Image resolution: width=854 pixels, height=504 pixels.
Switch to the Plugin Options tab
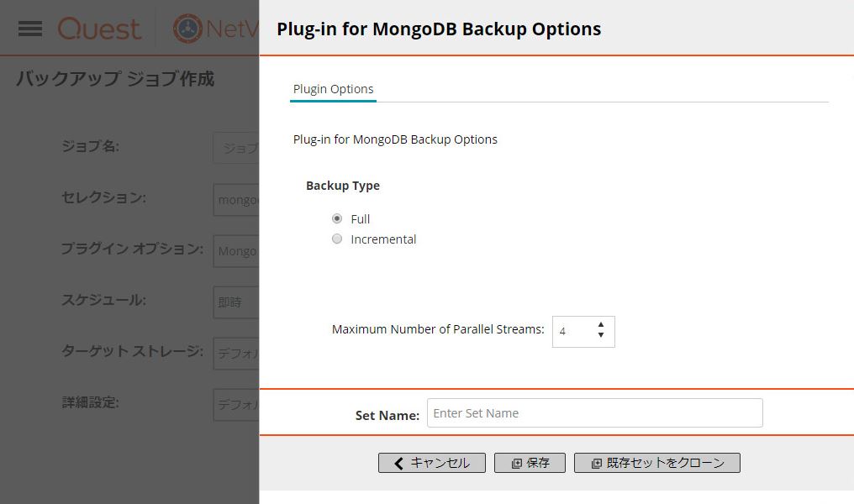click(334, 89)
